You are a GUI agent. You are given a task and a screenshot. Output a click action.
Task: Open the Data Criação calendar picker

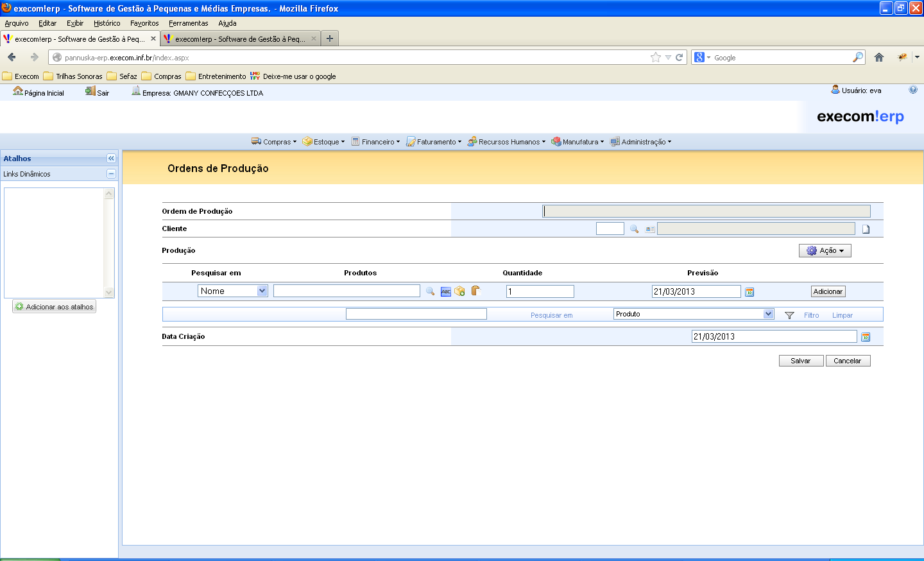click(x=866, y=337)
